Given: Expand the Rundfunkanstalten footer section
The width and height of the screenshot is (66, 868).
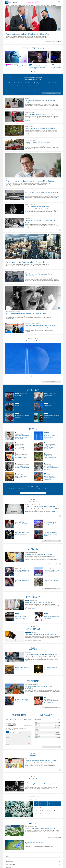Looking at the screenshot, I should (x=33, y=864).
